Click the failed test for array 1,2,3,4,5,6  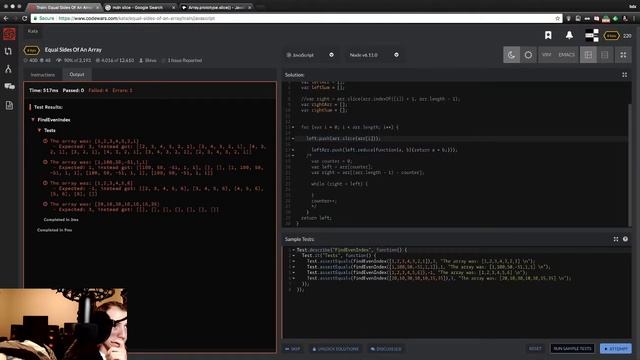[x=155, y=189]
